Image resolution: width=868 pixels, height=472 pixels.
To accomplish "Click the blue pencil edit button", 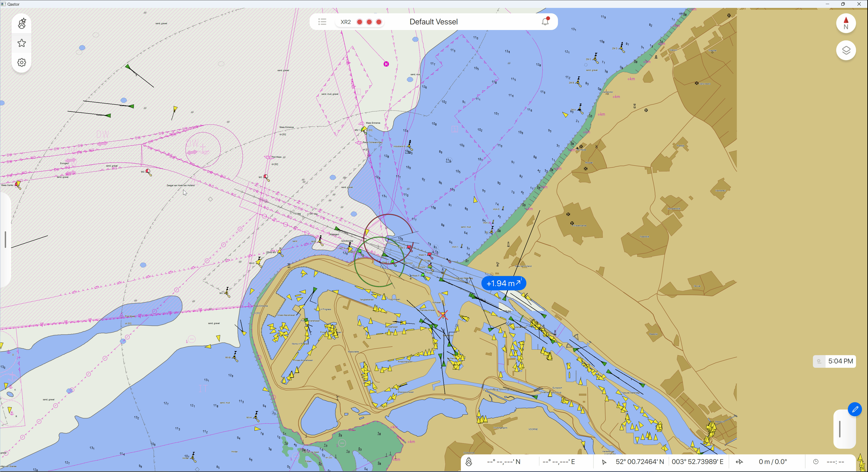I will (855, 409).
